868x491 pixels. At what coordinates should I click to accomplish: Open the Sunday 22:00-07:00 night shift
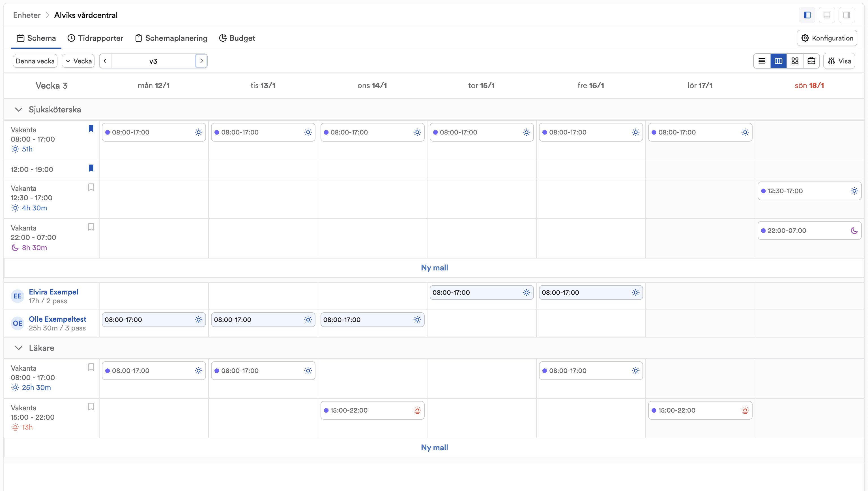(809, 231)
